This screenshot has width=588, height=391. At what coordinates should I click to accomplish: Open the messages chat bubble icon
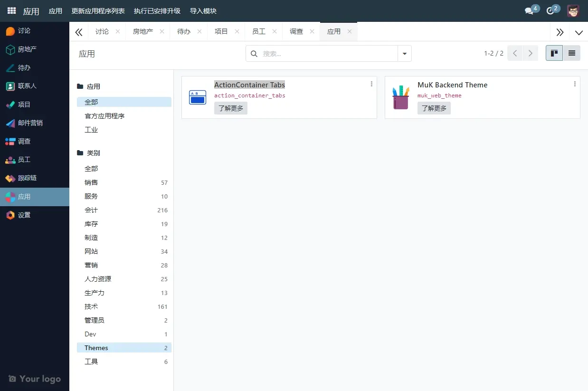coord(529,11)
